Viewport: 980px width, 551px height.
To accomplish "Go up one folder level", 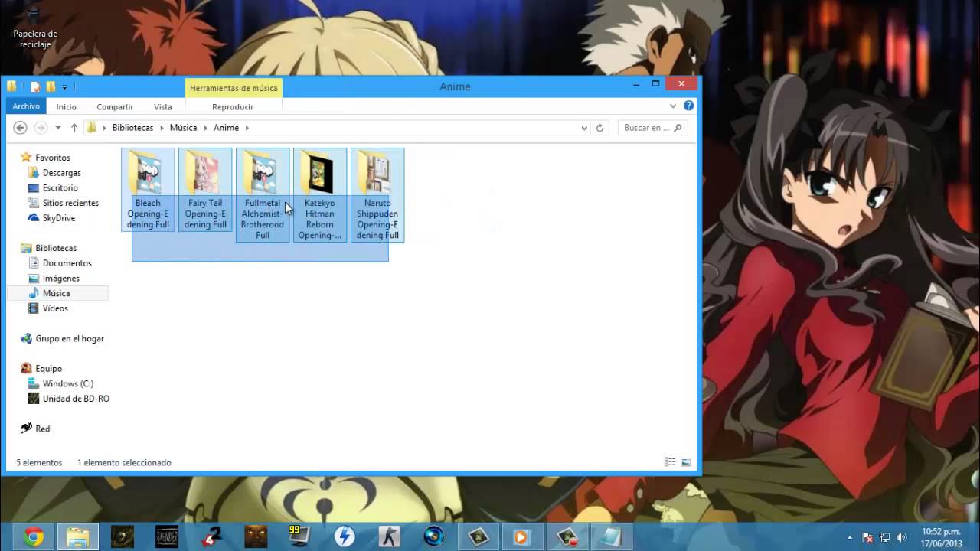I will (74, 128).
